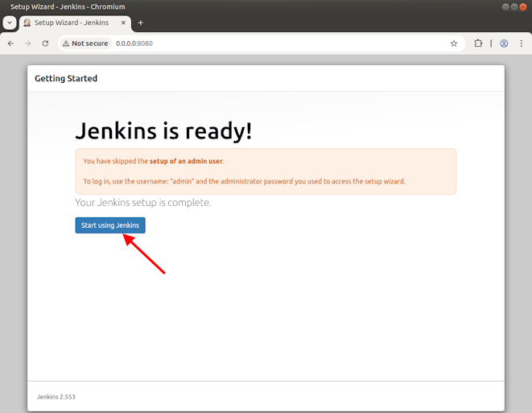This screenshot has width=532, height=413.
Task: Open the browser profile icon
Action: 504,43
